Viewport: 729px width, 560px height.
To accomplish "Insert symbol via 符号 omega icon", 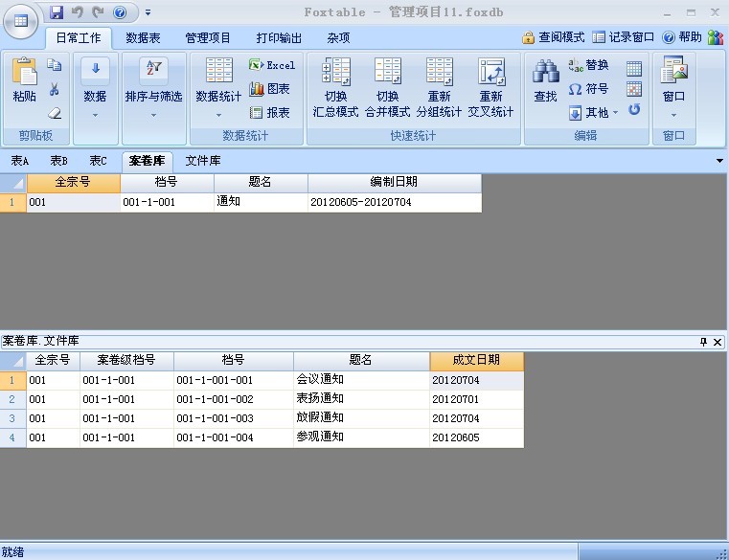I will click(x=588, y=89).
